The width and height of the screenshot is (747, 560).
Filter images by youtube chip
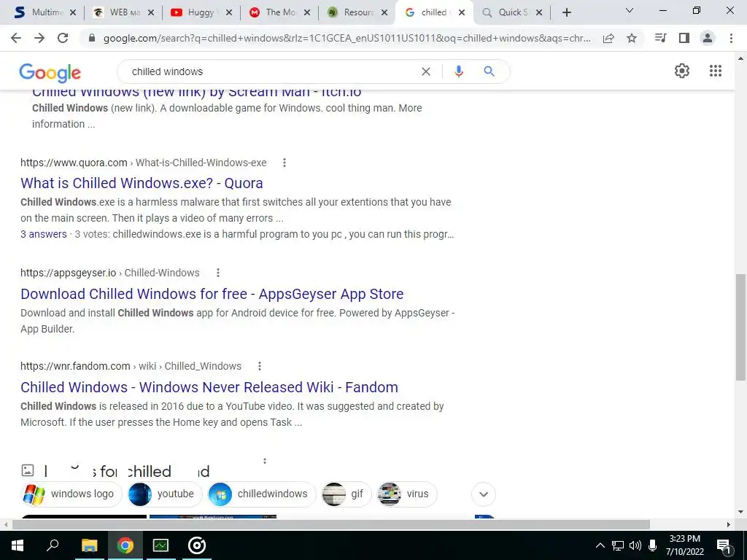[164, 494]
